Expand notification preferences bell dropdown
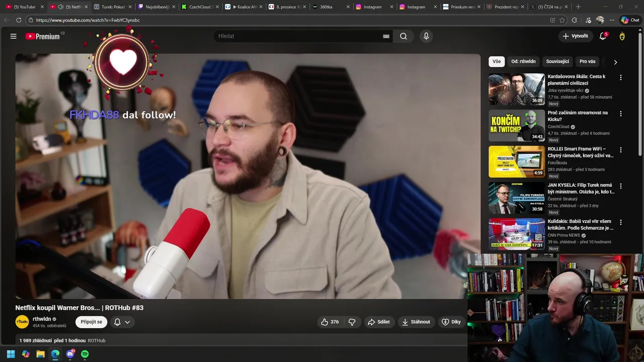This screenshot has height=362, width=644. (x=122, y=322)
